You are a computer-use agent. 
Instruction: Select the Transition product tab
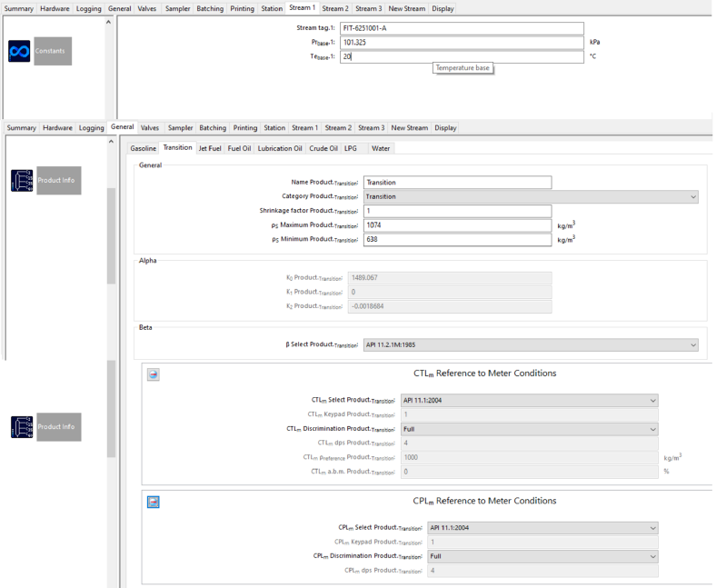pyautogui.click(x=177, y=147)
